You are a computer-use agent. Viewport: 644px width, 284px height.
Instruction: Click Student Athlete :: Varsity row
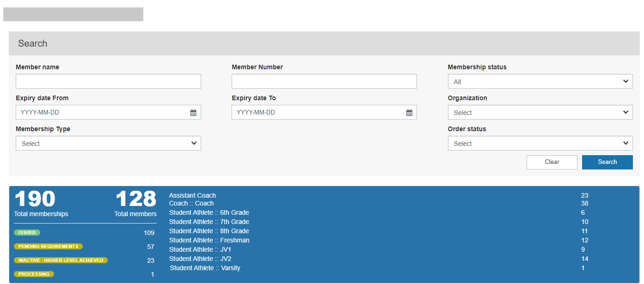(379, 268)
